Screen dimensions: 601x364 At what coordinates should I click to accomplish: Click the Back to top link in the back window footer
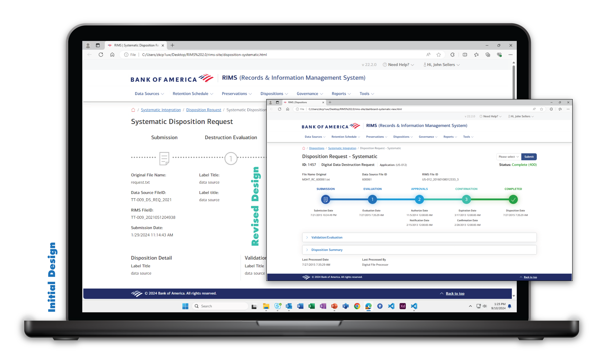pos(455,293)
